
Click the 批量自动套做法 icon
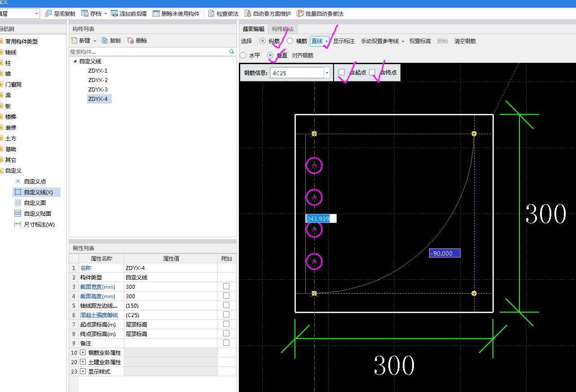pyautogui.click(x=300, y=13)
